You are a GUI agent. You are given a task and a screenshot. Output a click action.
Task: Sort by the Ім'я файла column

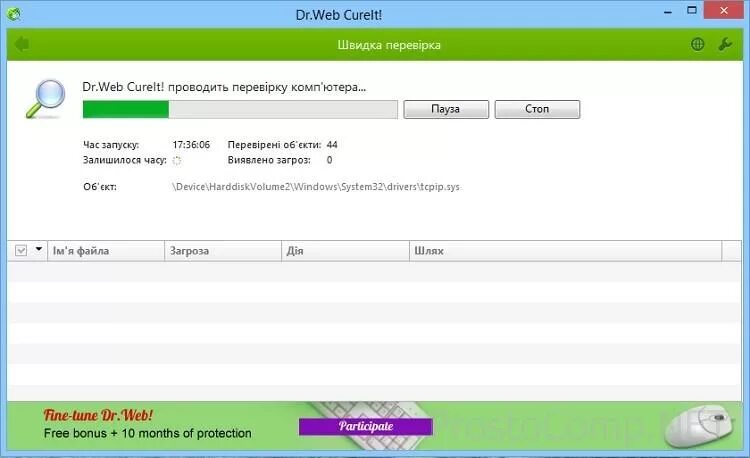click(x=106, y=251)
